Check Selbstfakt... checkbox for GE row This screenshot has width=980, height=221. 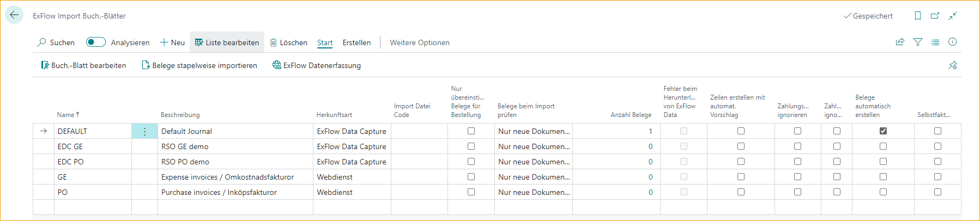tap(937, 177)
